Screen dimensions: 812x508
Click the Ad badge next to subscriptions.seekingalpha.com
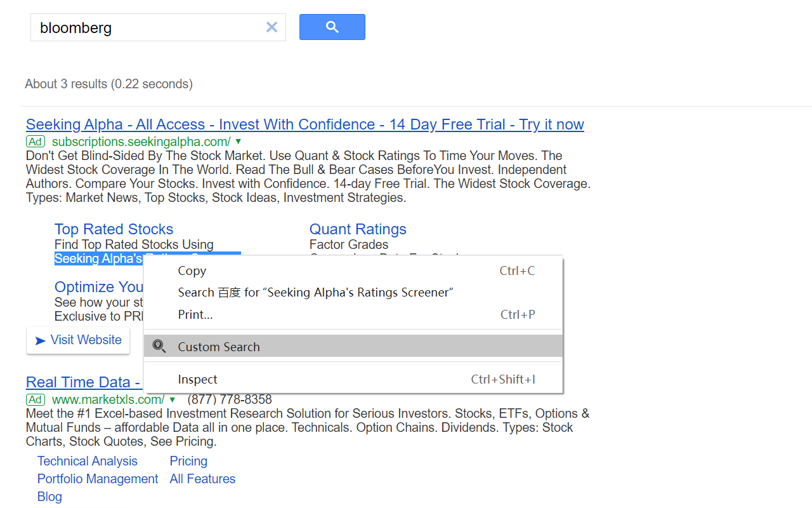pos(36,142)
